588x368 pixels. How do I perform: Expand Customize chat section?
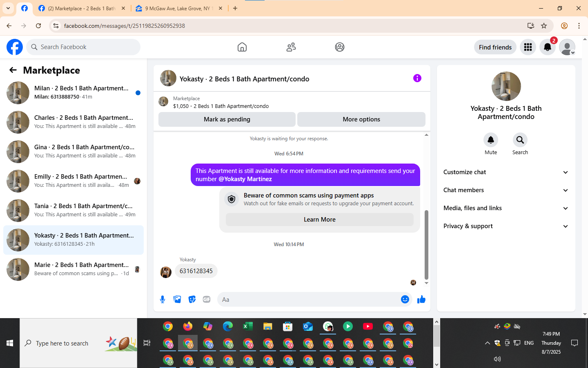click(506, 172)
